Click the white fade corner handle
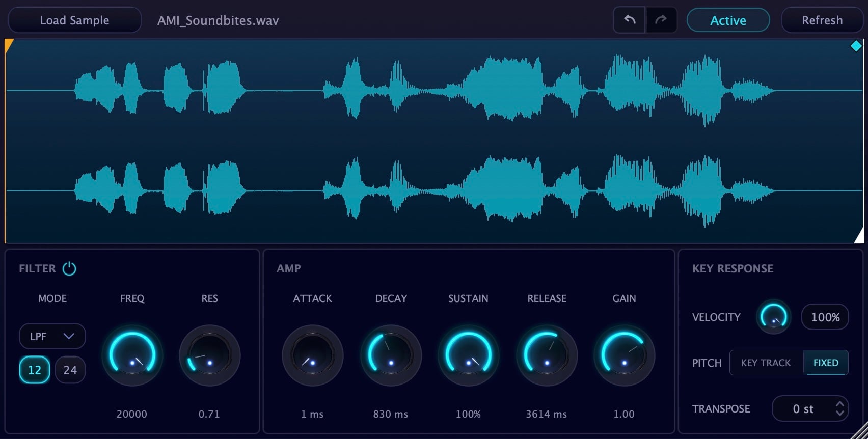The image size is (868, 439). click(x=859, y=236)
